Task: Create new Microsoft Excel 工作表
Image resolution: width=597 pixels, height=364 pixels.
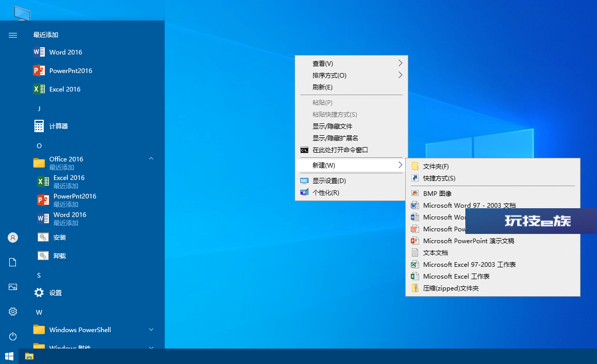Action: point(493,276)
